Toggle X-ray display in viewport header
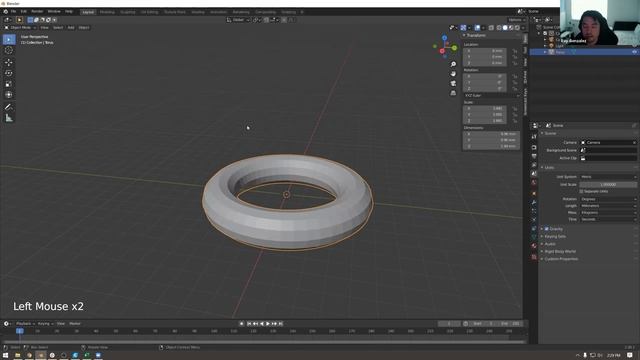The image size is (640, 360). tap(491, 28)
